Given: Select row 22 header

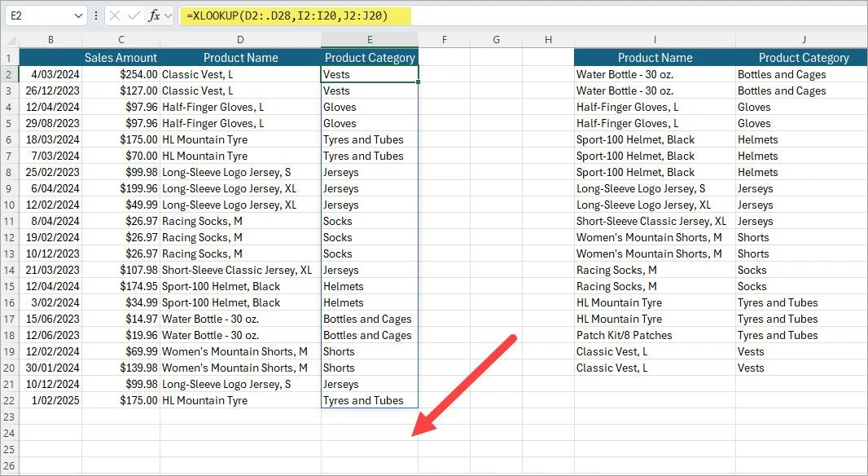Looking at the screenshot, I should [9, 400].
